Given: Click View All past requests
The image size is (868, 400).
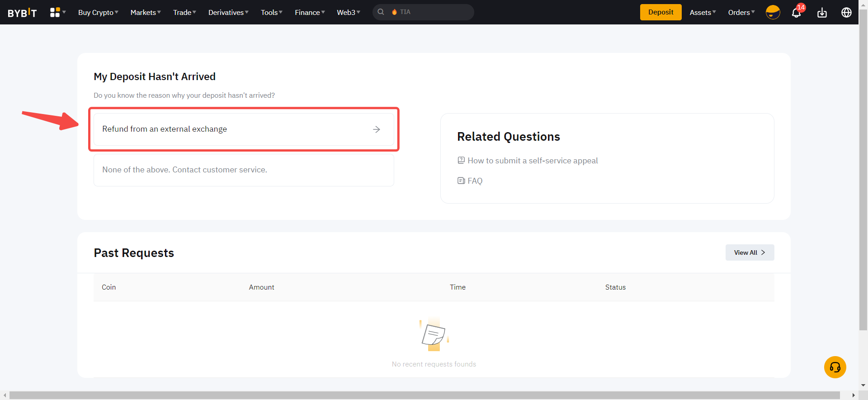Looking at the screenshot, I should point(749,252).
